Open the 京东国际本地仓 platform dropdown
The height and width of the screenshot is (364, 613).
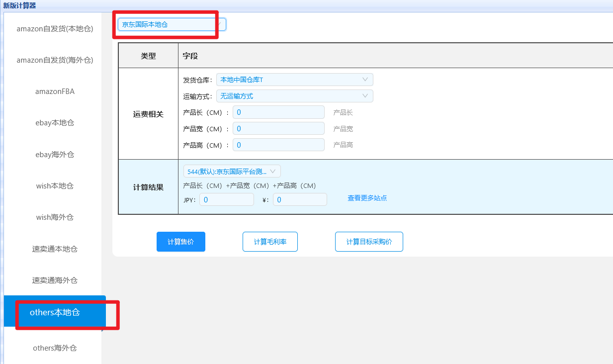tap(172, 24)
